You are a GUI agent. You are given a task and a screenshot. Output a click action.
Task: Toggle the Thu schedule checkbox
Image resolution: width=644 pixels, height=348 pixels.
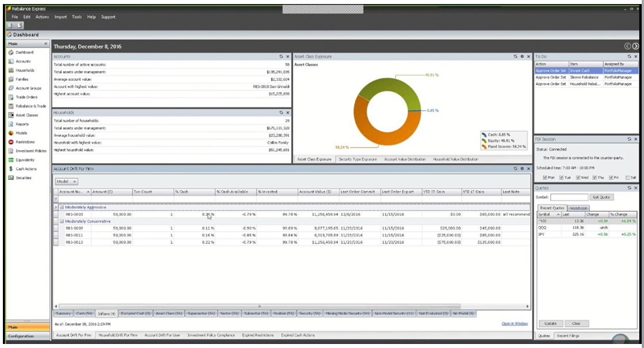(594, 178)
